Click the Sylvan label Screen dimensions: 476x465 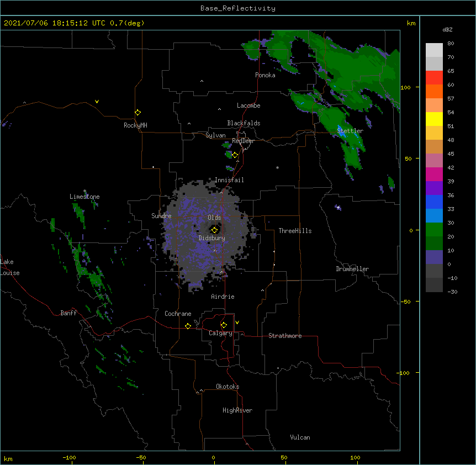[215, 135]
